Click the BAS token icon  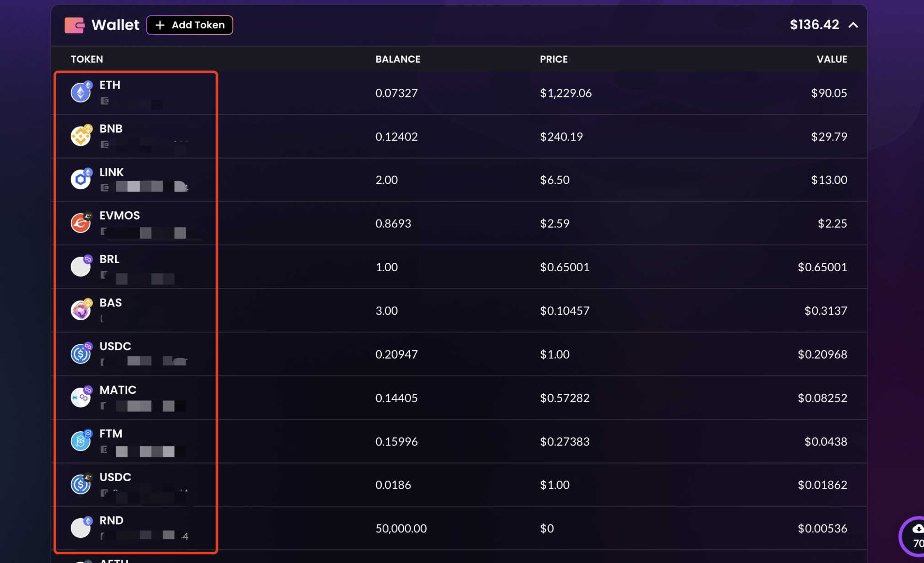pos(80,311)
